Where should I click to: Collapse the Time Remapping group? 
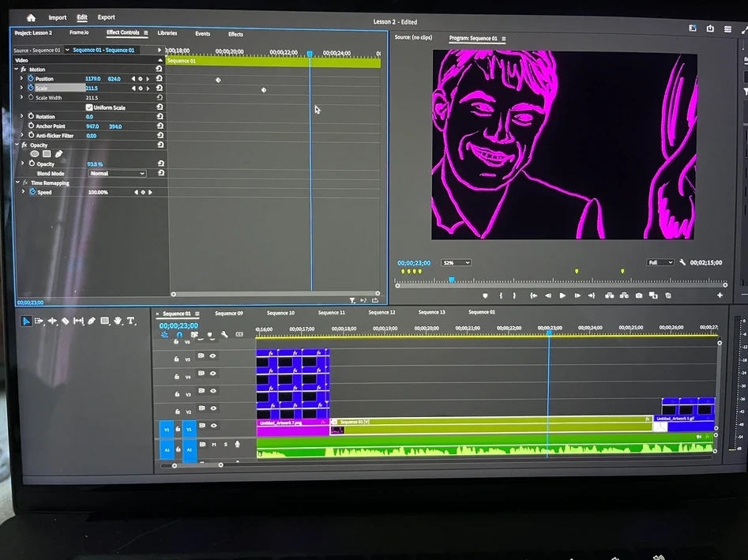pos(18,182)
